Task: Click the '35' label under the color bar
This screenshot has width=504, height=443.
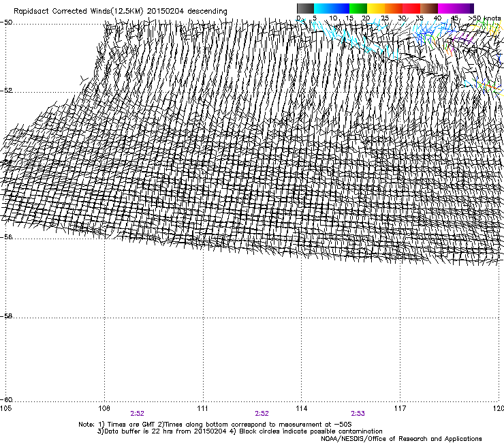Action: coord(420,18)
